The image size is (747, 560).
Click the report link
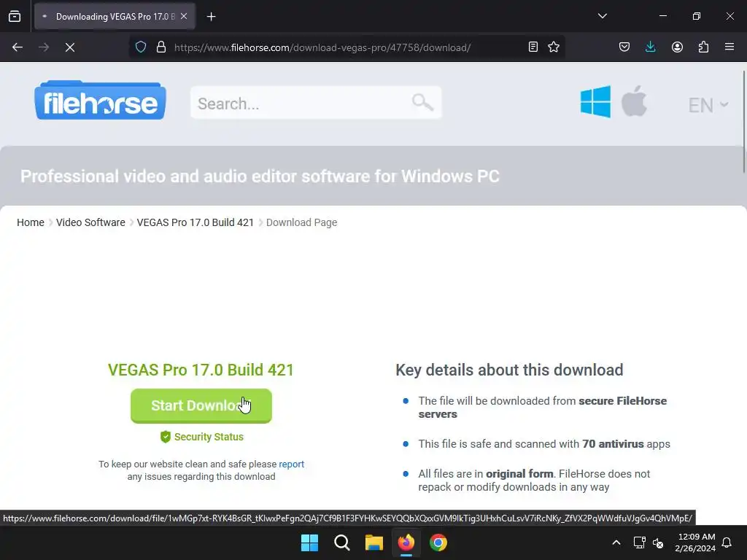(292, 464)
